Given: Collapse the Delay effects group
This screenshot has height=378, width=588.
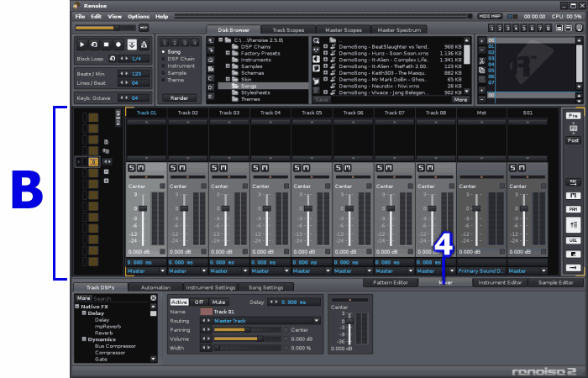Looking at the screenshot, I should click(84, 313).
